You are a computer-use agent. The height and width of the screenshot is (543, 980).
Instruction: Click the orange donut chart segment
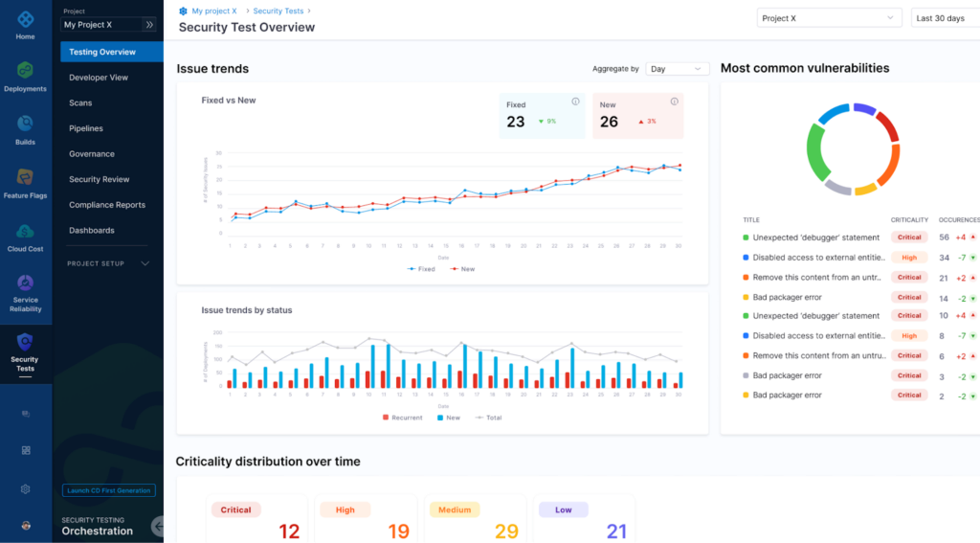point(890,166)
